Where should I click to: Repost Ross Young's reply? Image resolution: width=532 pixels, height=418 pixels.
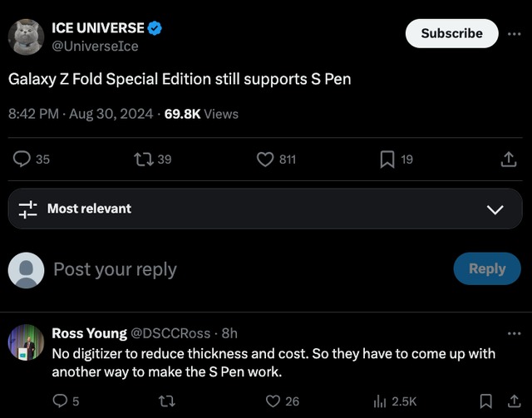(165, 401)
